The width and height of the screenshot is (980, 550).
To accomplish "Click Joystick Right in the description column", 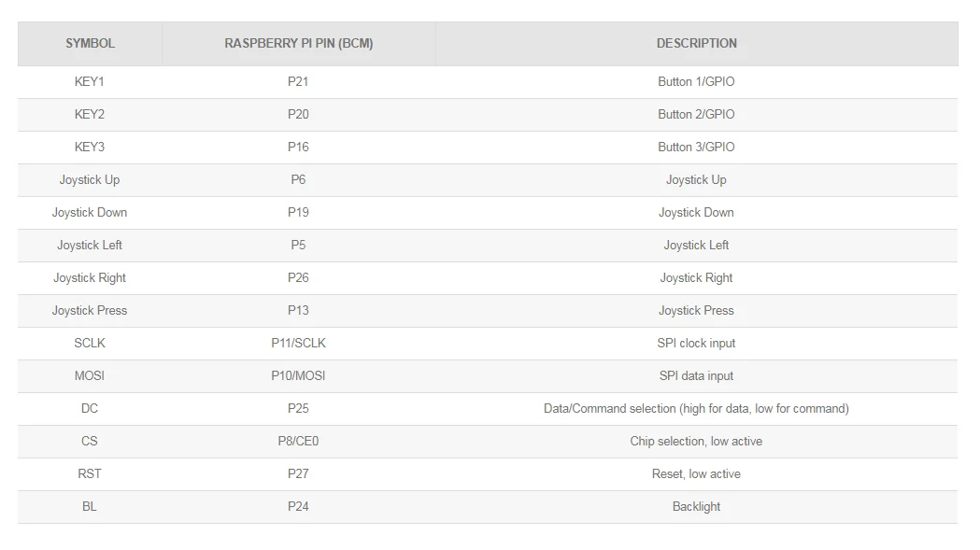I will [x=696, y=277].
